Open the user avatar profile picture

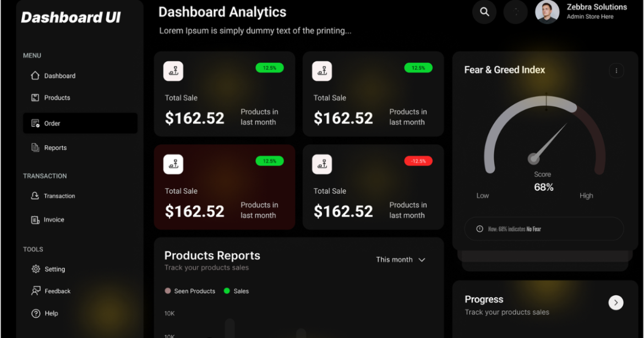(547, 12)
